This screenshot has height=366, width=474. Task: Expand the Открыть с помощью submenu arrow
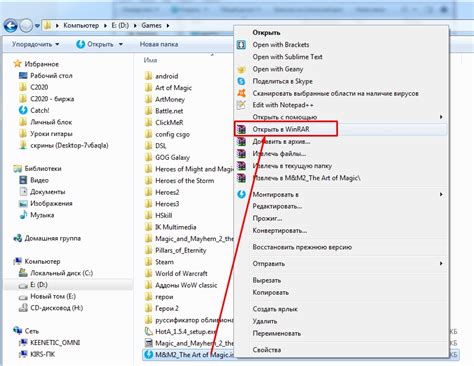point(441,117)
